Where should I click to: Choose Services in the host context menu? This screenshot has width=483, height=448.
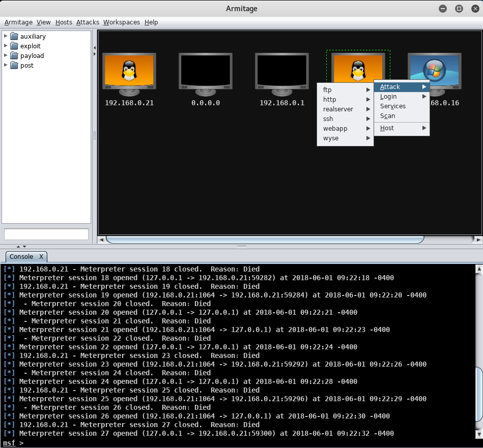tap(402, 106)
